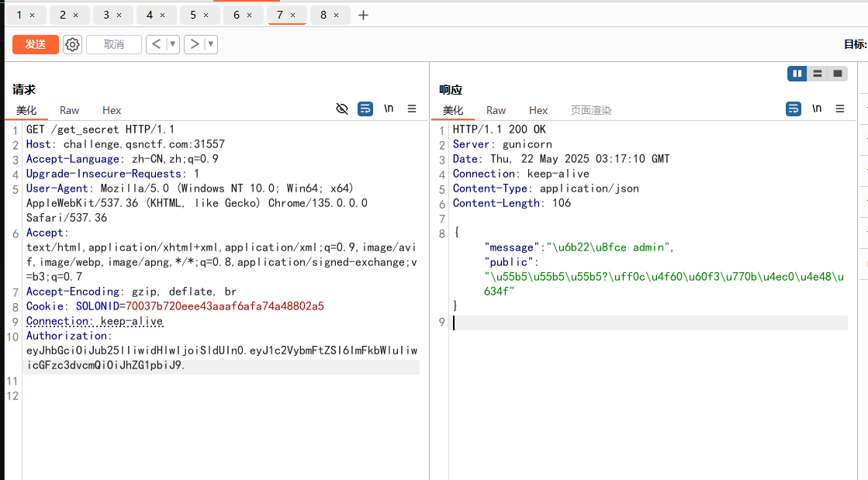Toggle the \n newline display in response panel
The image size is (868, 480).
(817, 109)
